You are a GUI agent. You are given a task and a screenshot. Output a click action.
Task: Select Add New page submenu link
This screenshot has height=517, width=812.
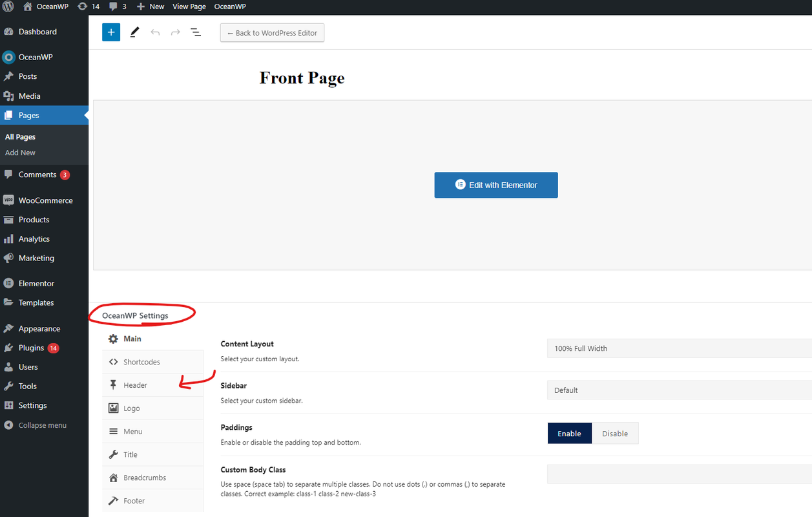coord(20,153)
